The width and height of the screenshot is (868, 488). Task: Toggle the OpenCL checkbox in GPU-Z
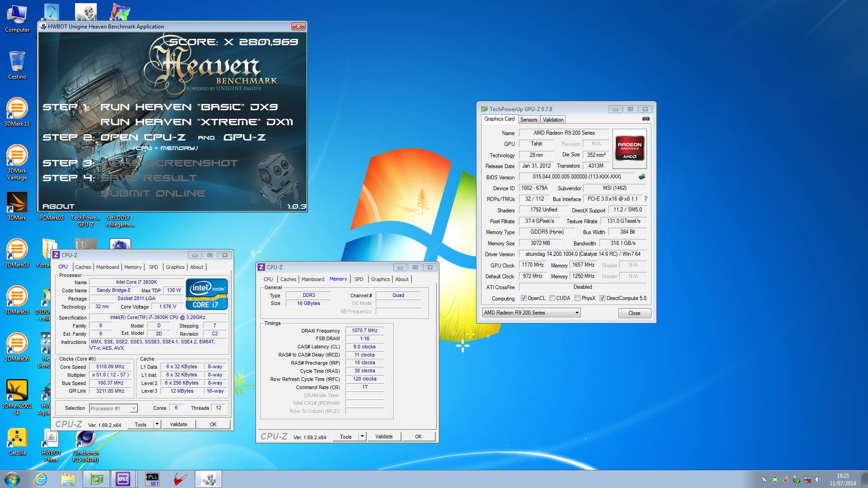click(524, 298)
